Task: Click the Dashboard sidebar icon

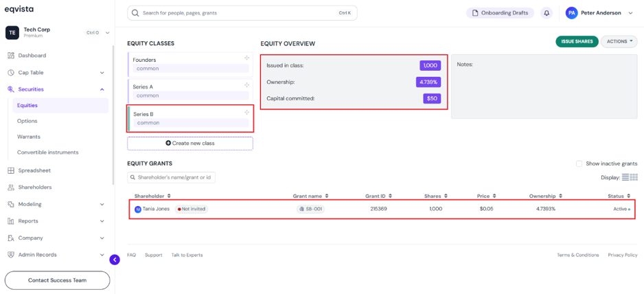Action: coord(11,56)
